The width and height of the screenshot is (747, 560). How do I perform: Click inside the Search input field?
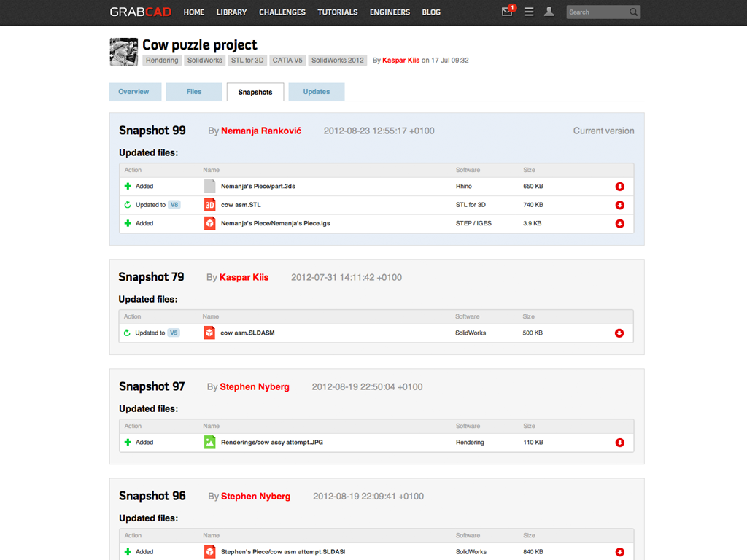click(596, 12)
